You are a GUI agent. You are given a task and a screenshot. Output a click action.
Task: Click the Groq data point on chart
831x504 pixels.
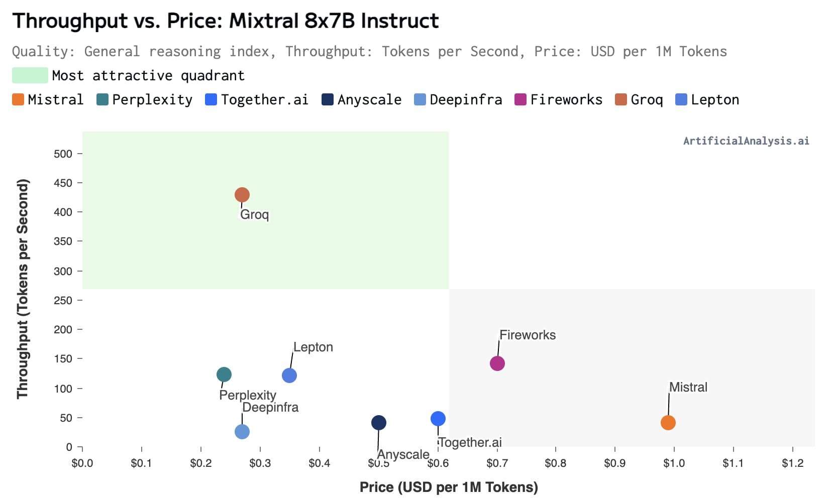242,195
